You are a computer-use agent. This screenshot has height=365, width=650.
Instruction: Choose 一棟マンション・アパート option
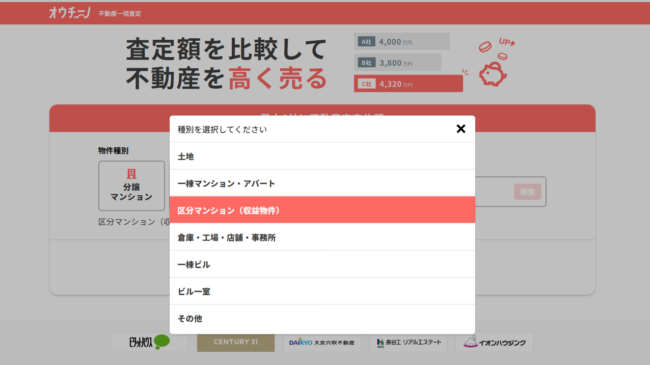(x=322, y=183)
